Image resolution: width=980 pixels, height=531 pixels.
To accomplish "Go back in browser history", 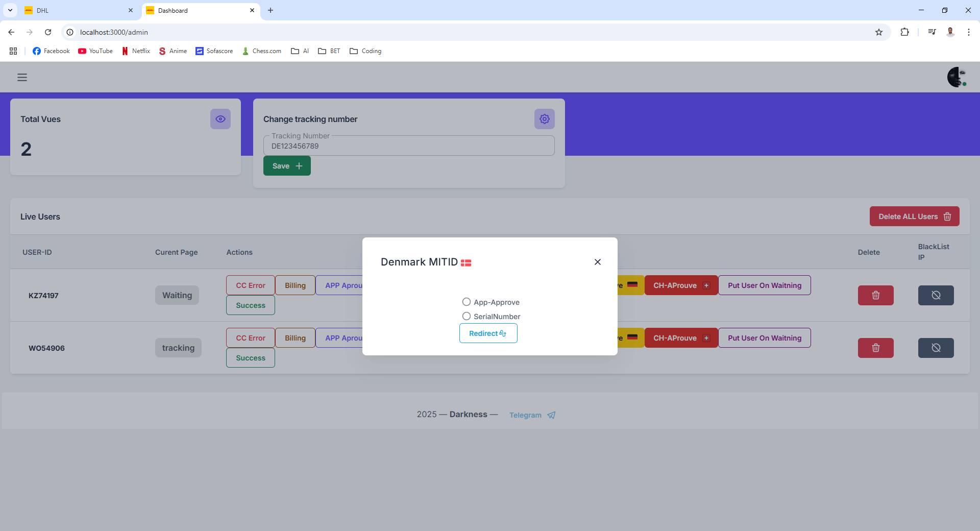I will point(11,32).
